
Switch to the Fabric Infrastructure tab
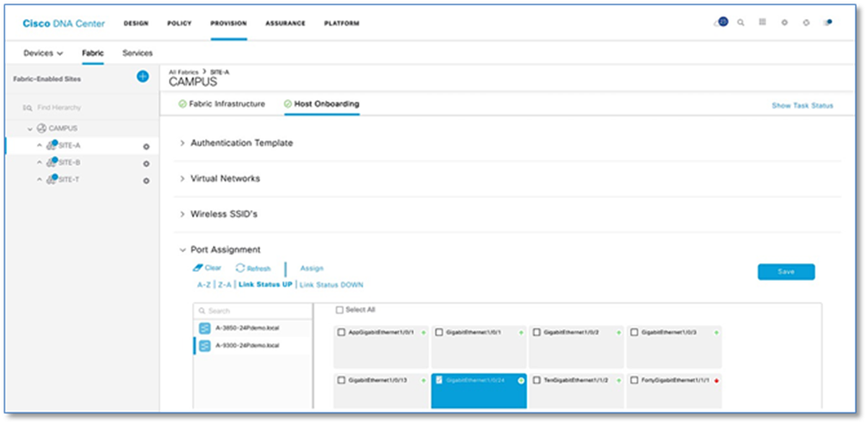coord(227,104)
